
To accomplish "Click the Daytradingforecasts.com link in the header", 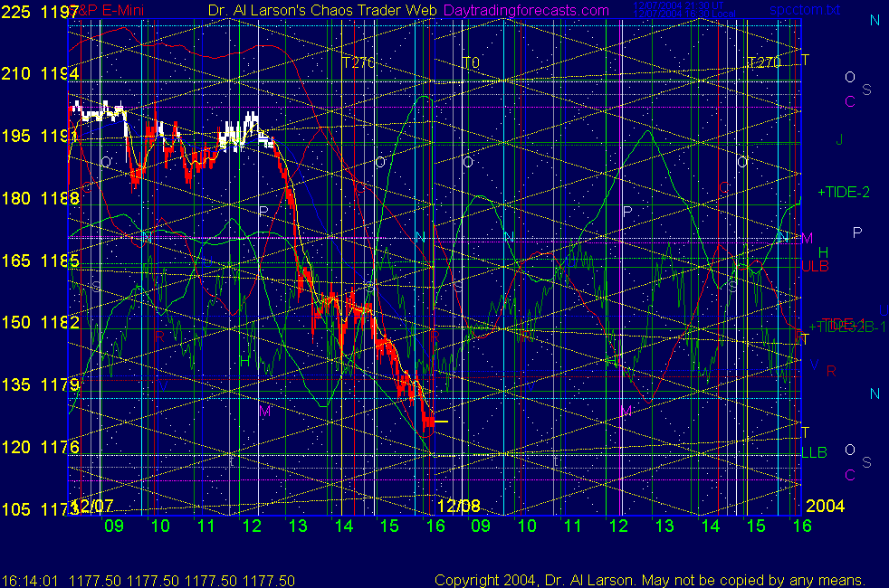I will 526,10.
